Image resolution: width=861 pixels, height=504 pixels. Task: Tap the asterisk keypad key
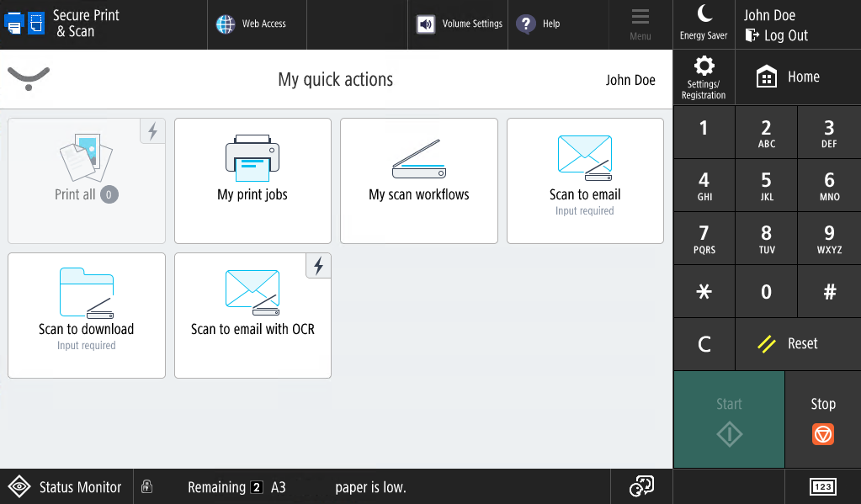tap(704, 291)
